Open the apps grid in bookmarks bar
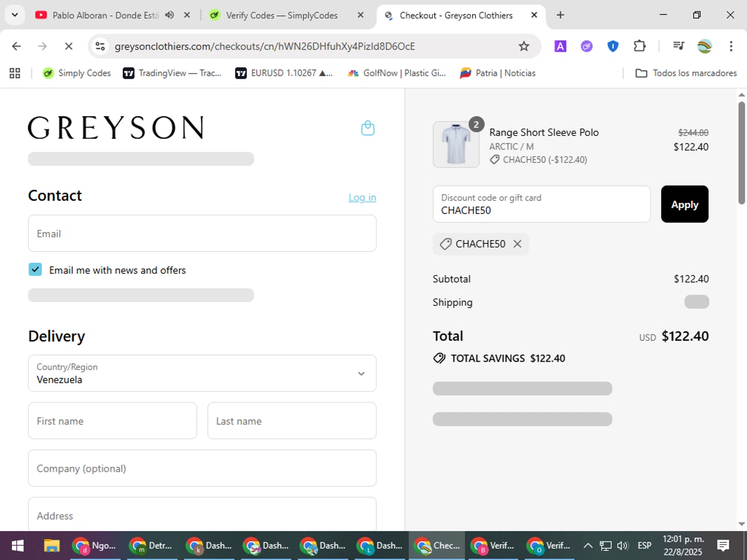747x560 pixels. pos(15,73)
